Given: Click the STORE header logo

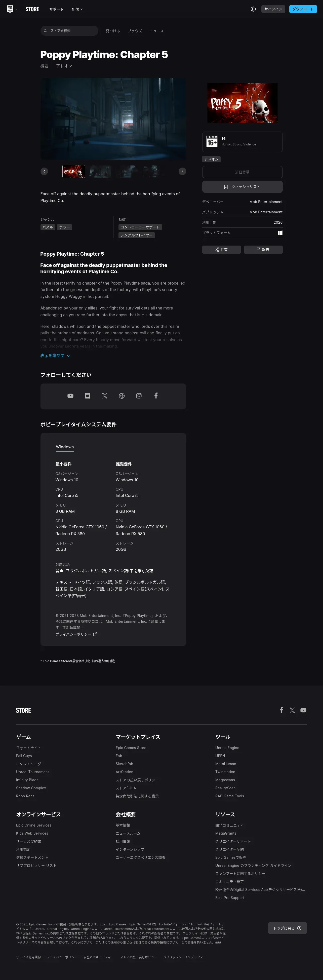Looking at the screenshot, I should 32,9.
